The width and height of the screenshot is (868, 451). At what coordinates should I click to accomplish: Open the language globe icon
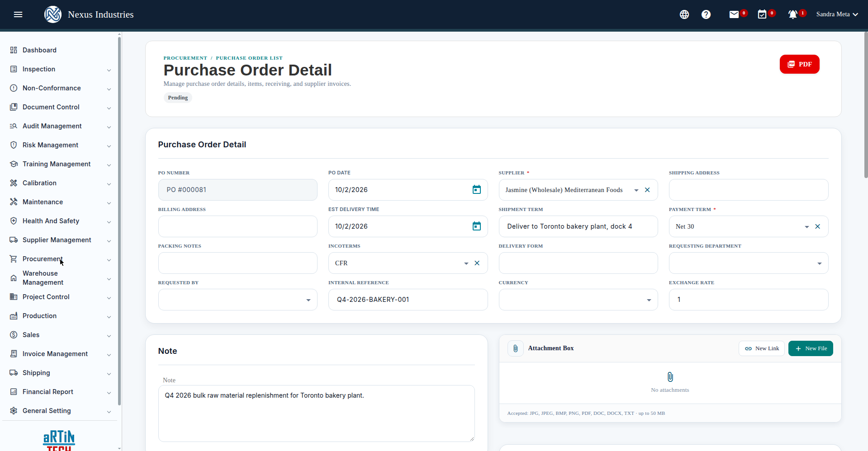click(684, 14)
